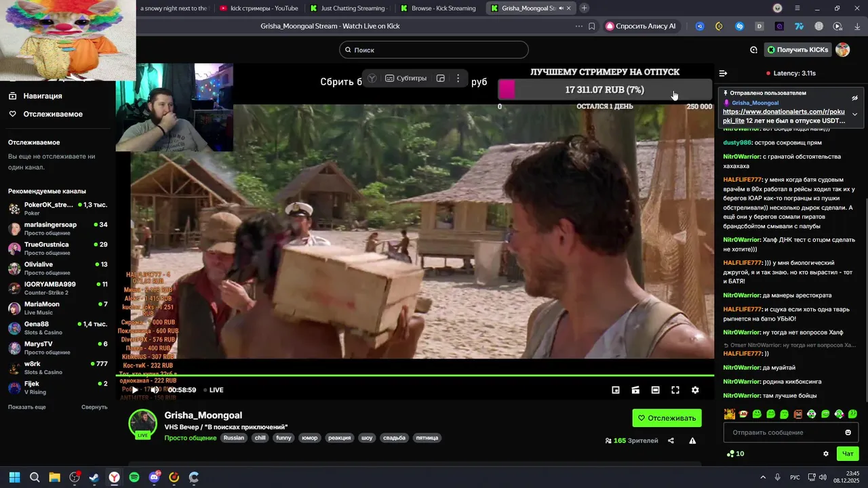Open Spotify from the taskbar

134,477
